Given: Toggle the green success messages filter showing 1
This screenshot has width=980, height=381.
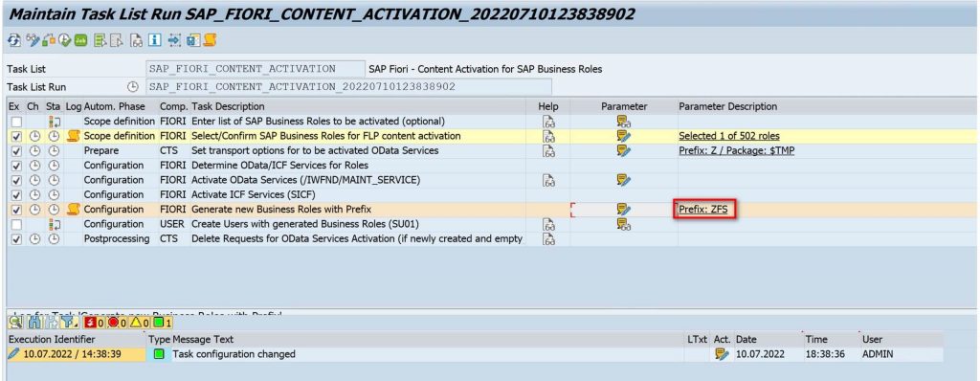Looking at the screenshot, I should [161, 323].
